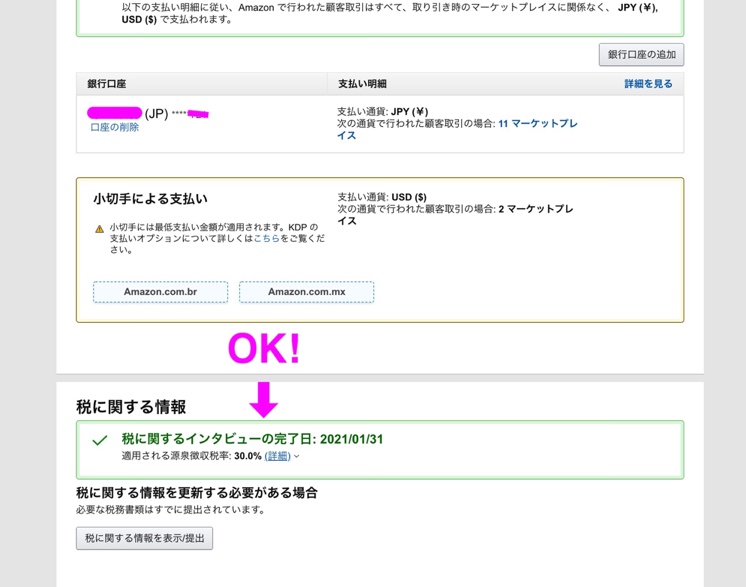This screenshot has width=746, height=587.
Task: Click the 口座の削除 link
Action: click(115, 128)
